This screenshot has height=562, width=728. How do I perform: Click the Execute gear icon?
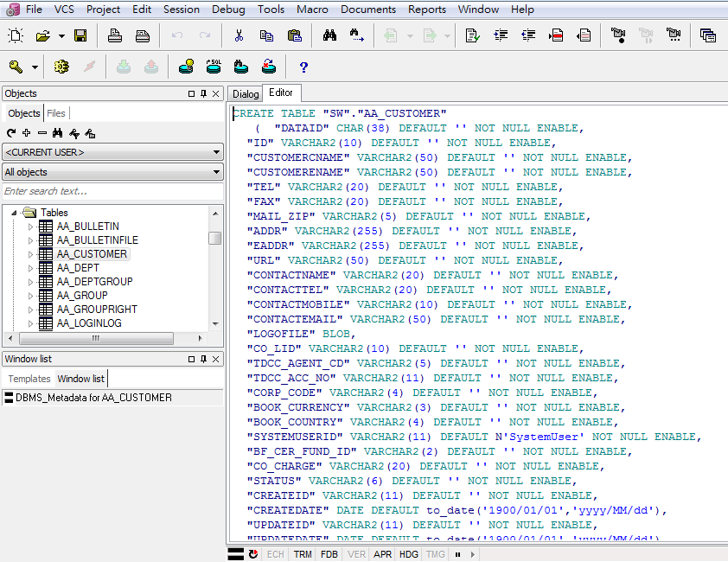(x=61, y=67)
